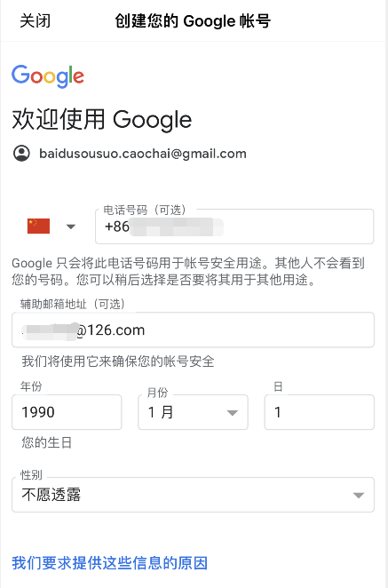Open the 性别 gender dropdown
The image size is (388, 588).
193,495
